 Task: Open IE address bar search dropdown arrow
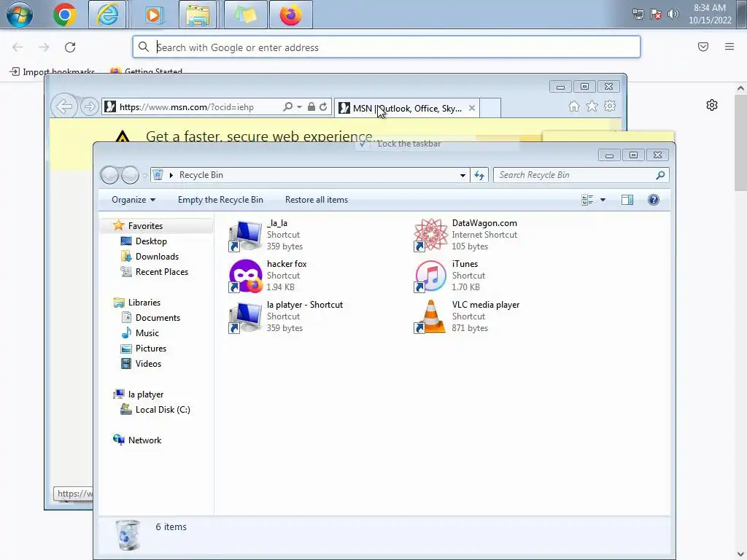[299, 106]
